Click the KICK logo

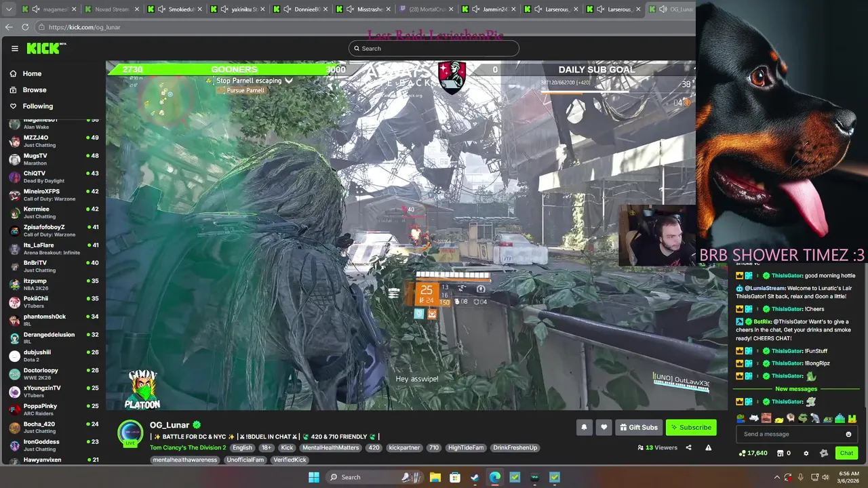(x=45, y=48)
